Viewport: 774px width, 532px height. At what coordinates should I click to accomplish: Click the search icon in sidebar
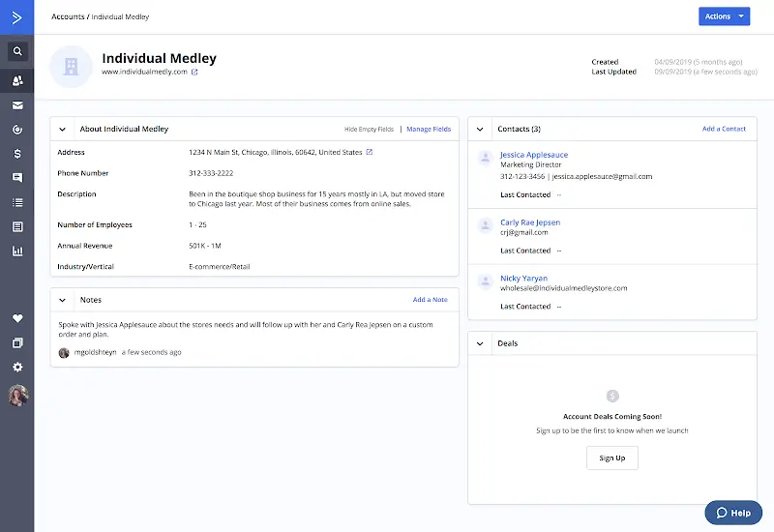pos(17,51)
